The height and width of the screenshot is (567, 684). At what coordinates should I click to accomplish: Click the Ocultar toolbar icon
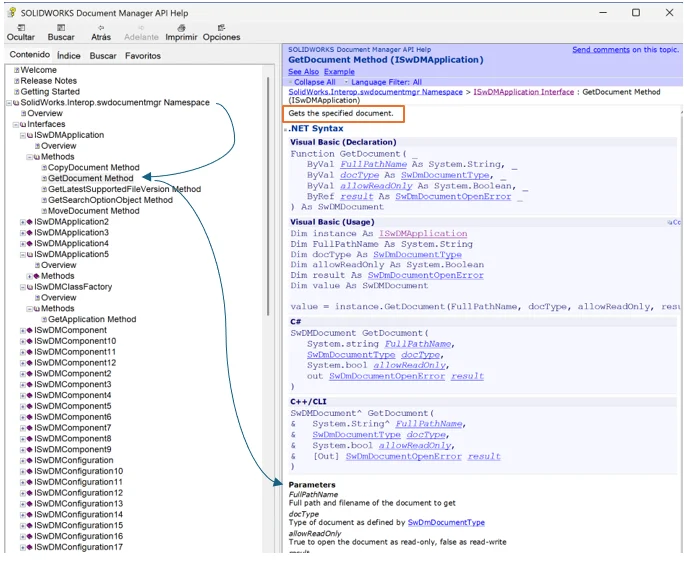point(20,28)
